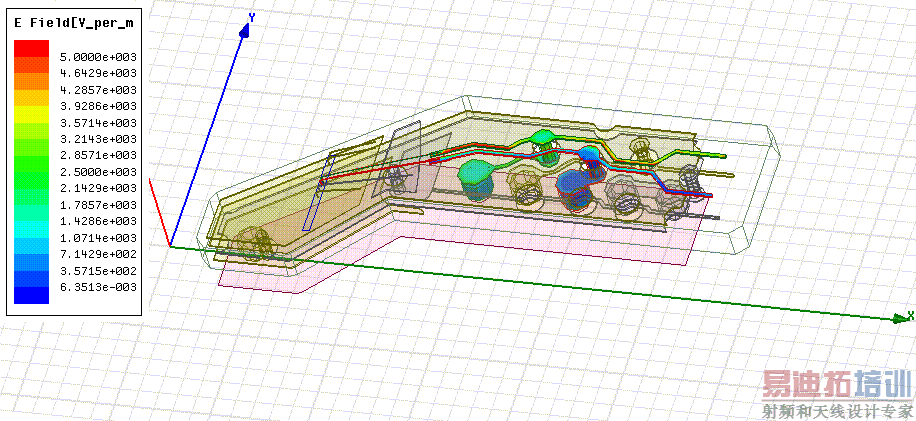916x421 pixels.
Task: Click the coordinate system origin point
Action: point(170,246)
